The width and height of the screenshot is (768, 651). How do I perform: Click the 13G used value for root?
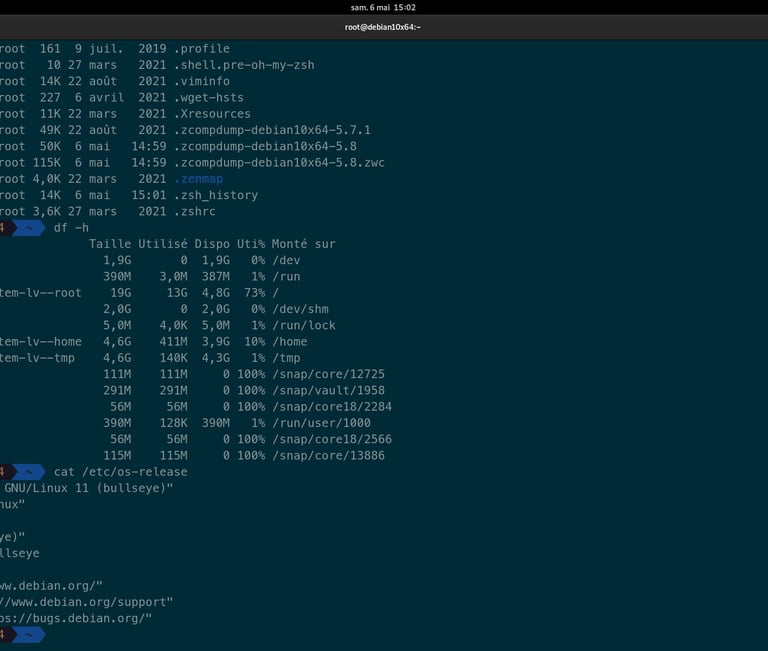[177, 292]
